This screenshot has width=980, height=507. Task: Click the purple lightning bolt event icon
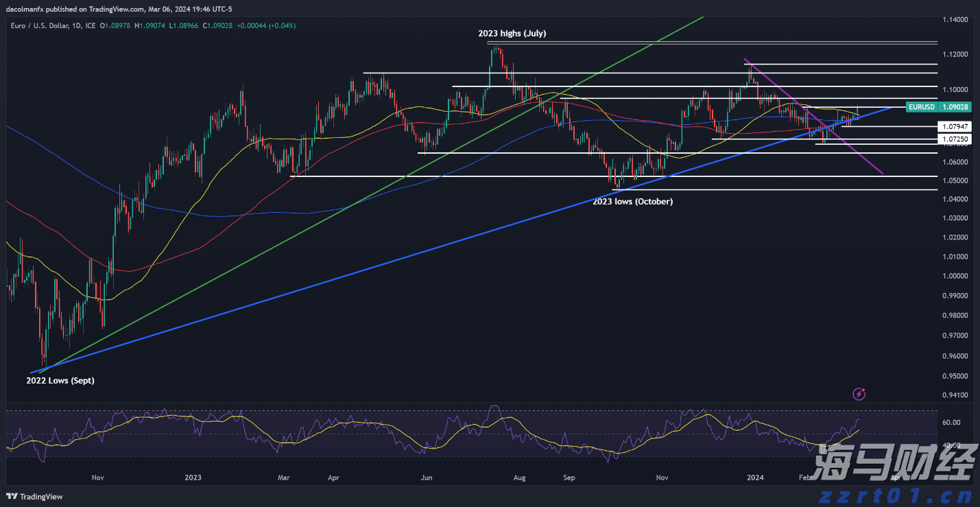pyautogui.click(x=859, y=394)
